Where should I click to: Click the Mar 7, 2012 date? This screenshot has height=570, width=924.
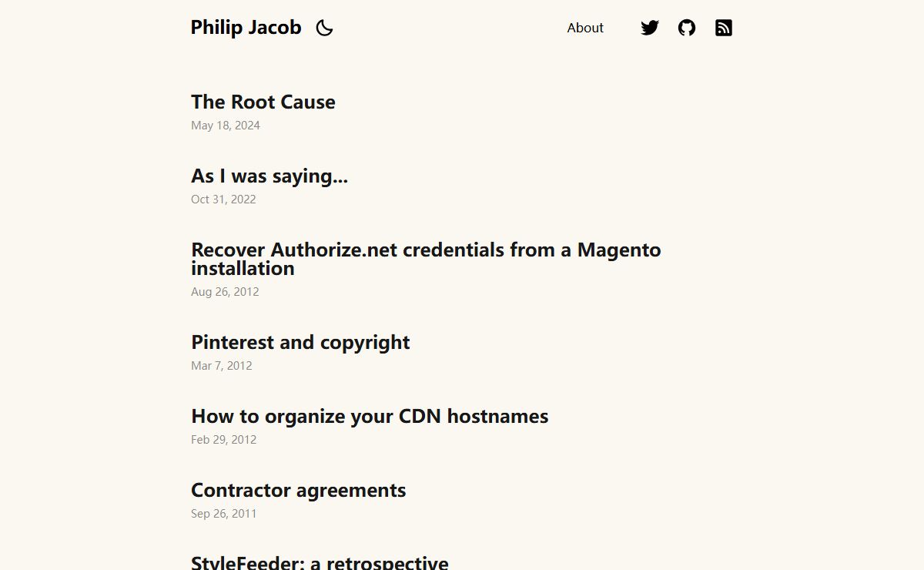(x=222, y=366)
